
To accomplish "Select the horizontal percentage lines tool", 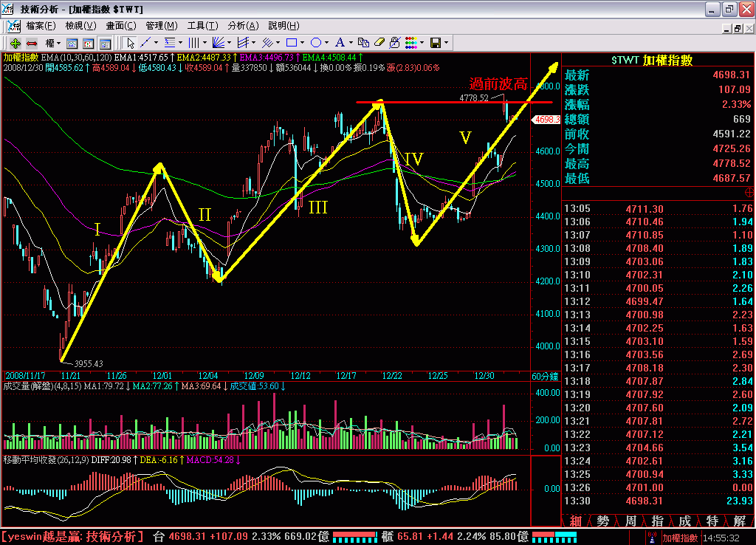I will coord(170,43).
